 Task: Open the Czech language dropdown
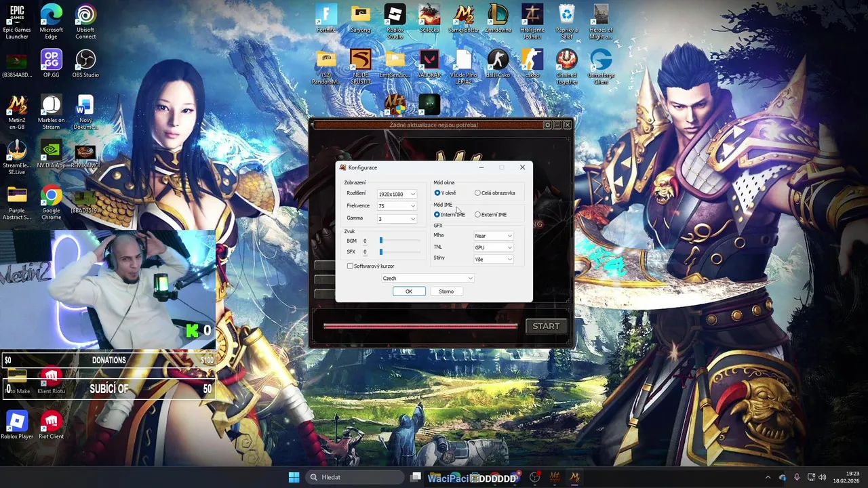pyautogui.click(x=427, y=279)
